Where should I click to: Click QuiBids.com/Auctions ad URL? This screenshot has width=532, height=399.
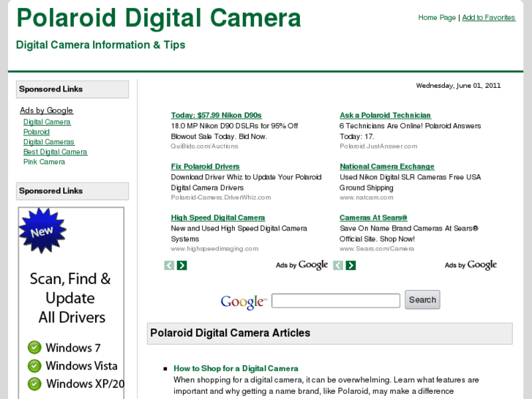[204, 146]
